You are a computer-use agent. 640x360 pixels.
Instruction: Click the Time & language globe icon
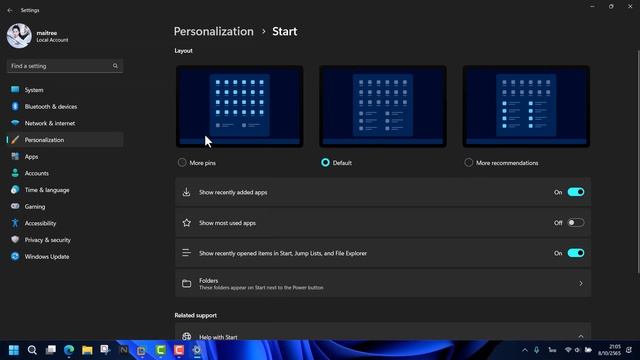[15, 190]
